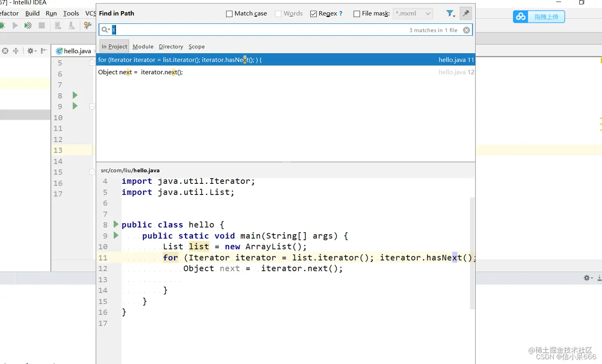Enable the File mask checkbox
Screen dimensions: 602x364
(357, 14)
